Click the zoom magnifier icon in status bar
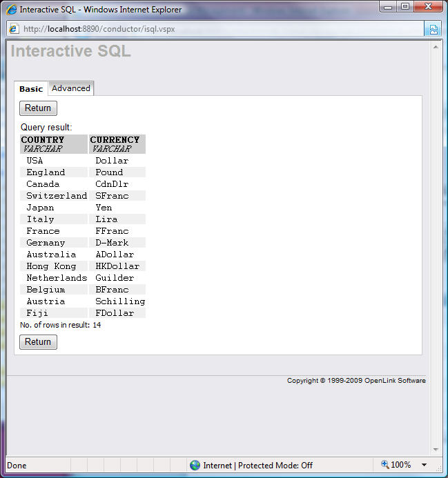Image resolution: width=448 pixels, height=478 pixels. (385, 465)
